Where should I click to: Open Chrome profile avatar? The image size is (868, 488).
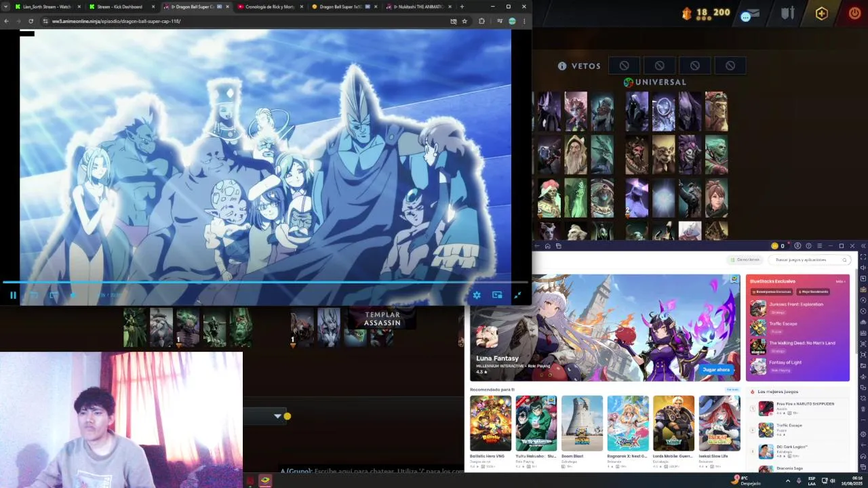pos(512,21)
